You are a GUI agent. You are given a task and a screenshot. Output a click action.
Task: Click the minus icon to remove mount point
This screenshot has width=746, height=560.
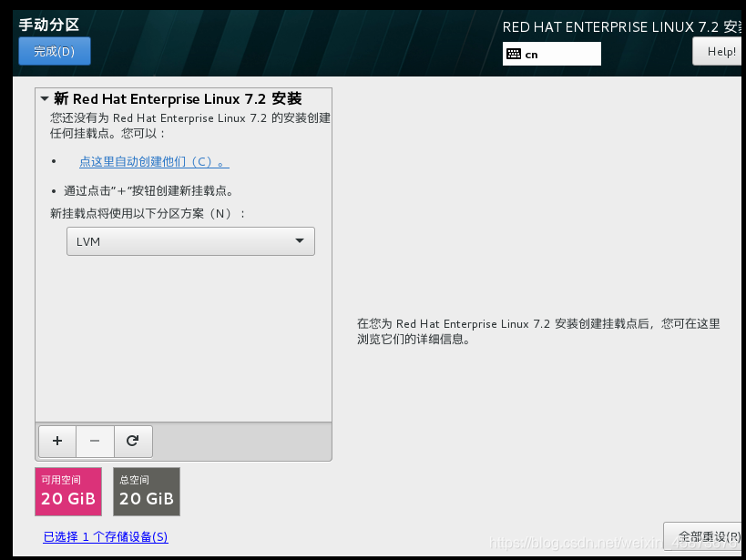[x=95, y=442]
